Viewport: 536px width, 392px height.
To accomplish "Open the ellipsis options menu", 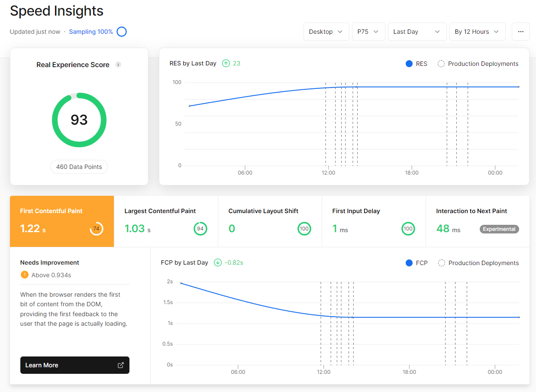I will point(520,31).
